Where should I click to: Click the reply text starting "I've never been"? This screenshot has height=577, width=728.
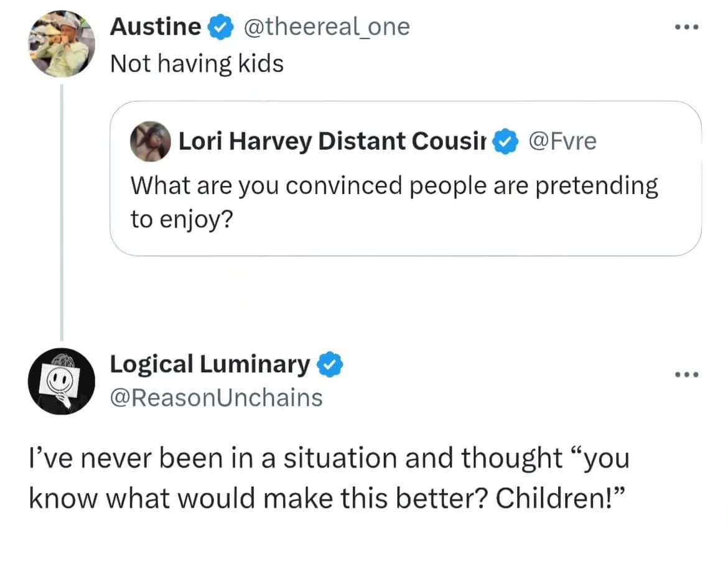[329, 459]
